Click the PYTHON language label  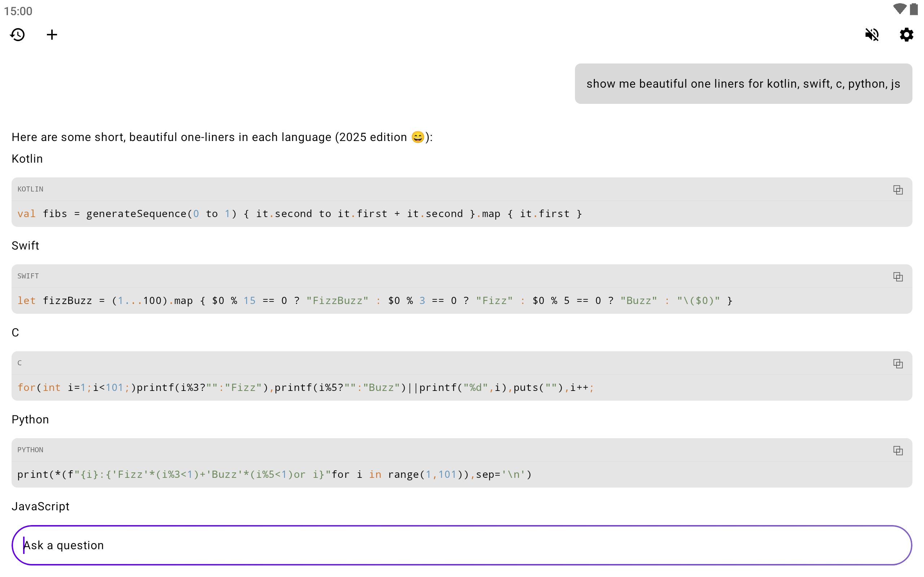point(31,450)
